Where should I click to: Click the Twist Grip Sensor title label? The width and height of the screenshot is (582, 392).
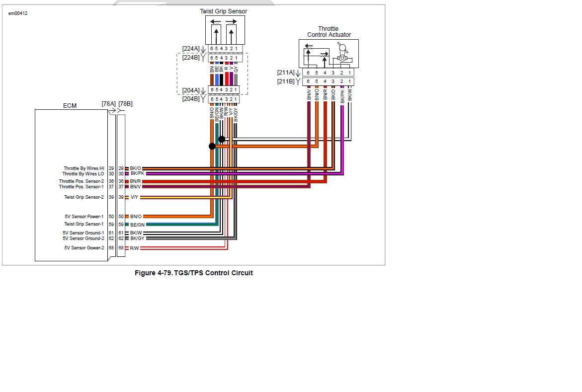click(224, 11)
